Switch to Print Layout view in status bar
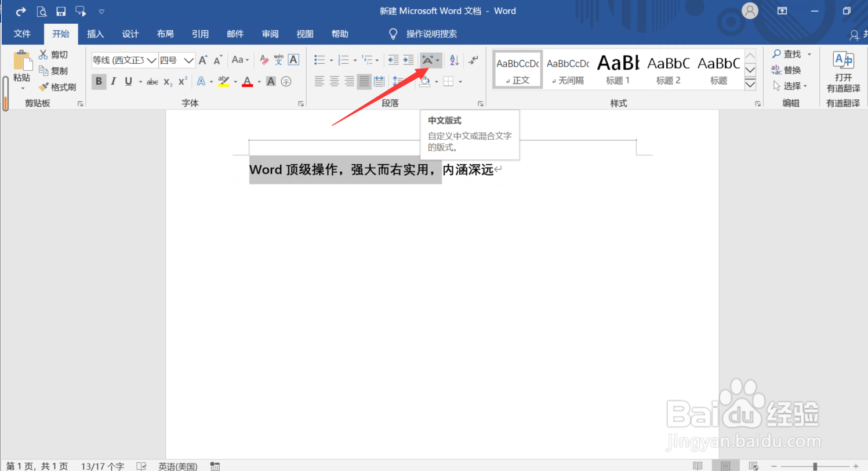The height and width of the screenshot is (471, 868). point(725,466)
